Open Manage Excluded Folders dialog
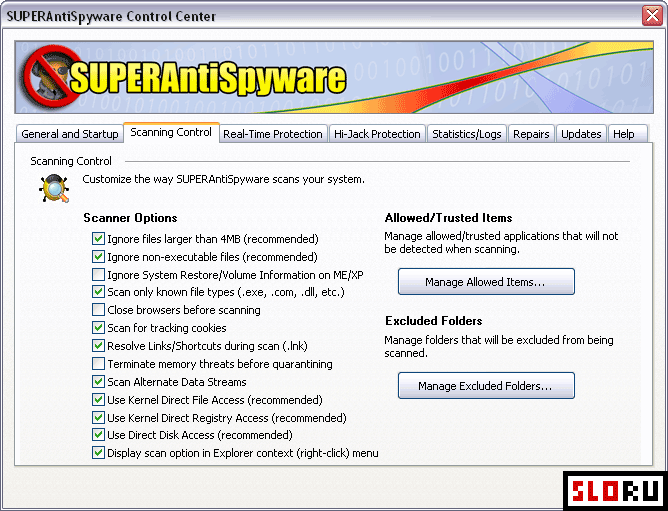Viewport: 668px width, 511px height. click(486, 385)
